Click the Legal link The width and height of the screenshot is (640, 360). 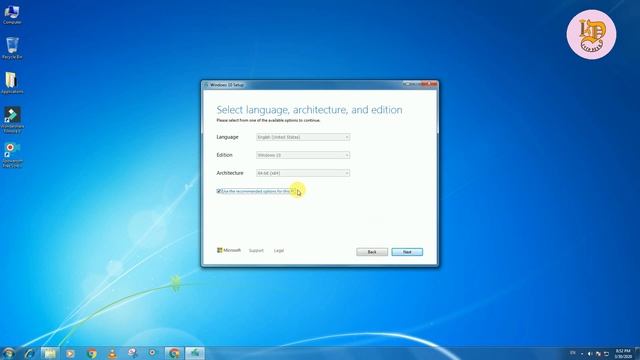tap(279, 251)
